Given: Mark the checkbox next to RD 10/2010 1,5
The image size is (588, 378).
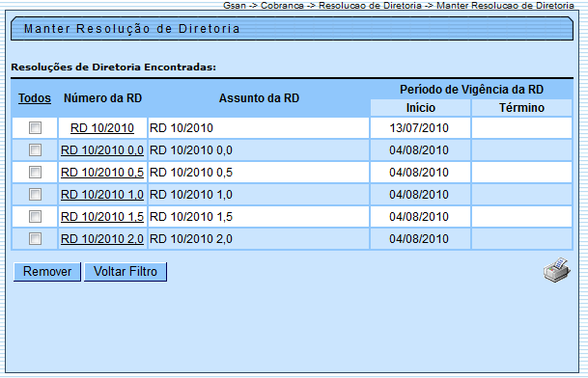Looking at the screenshot, I should pyautogui.click(x=36, y=216).
